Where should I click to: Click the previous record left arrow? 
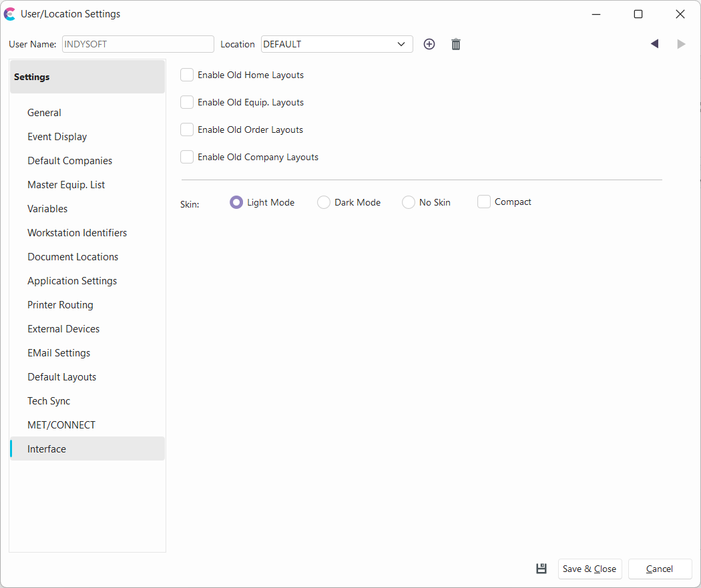[654, 44]
